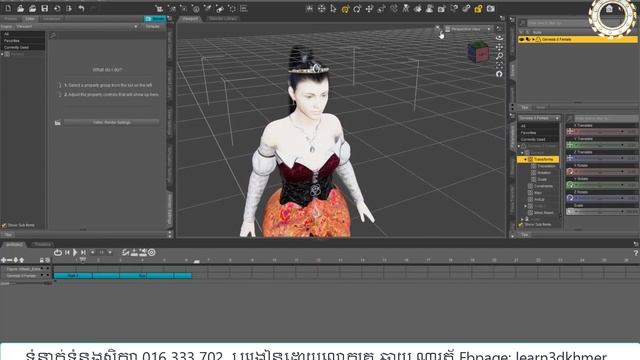The height and width of the screenshot is (360, 640).
Task: Click the Save disk icon
Action: coord(44,8)
